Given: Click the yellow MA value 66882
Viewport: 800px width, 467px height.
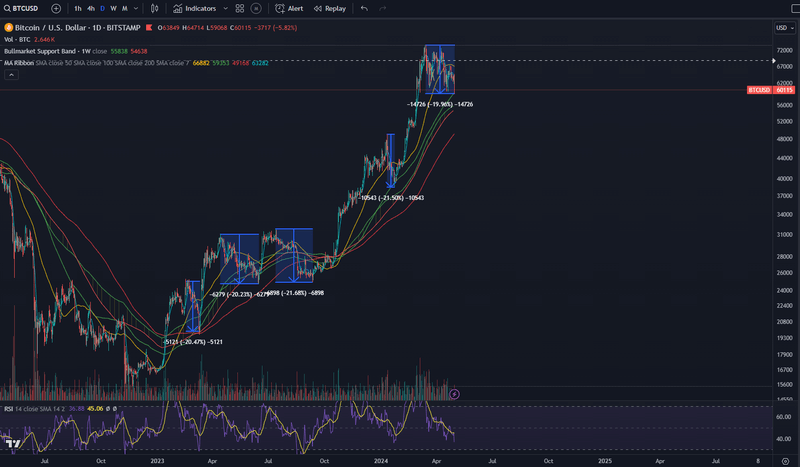Looking at the screenshot, I should [201, 63].
